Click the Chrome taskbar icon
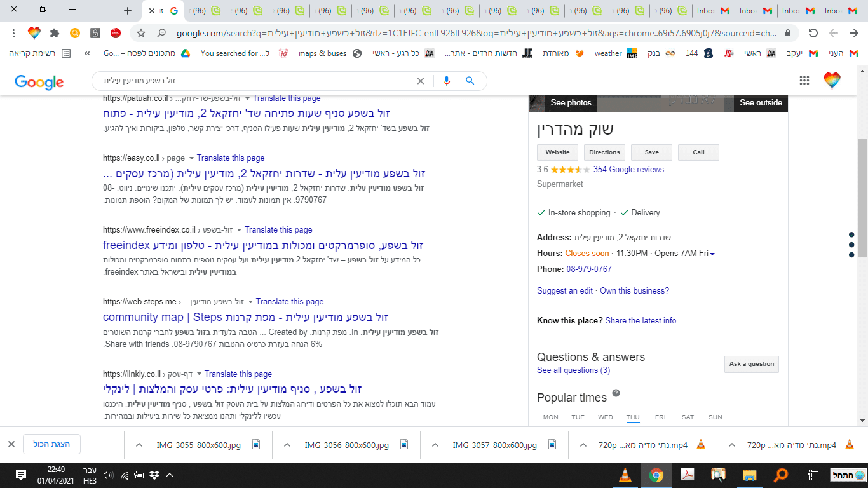Screen dimensions: 868x488 click(x=656, y=475)
